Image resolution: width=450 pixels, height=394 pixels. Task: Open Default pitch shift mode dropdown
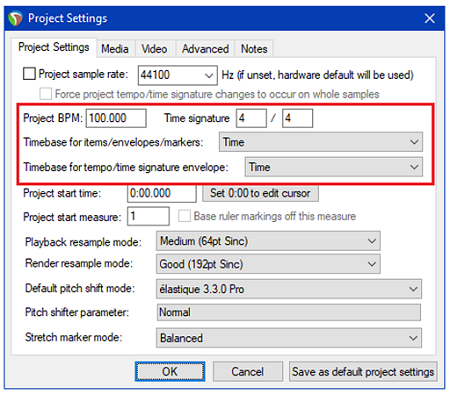tap(289, 289)
